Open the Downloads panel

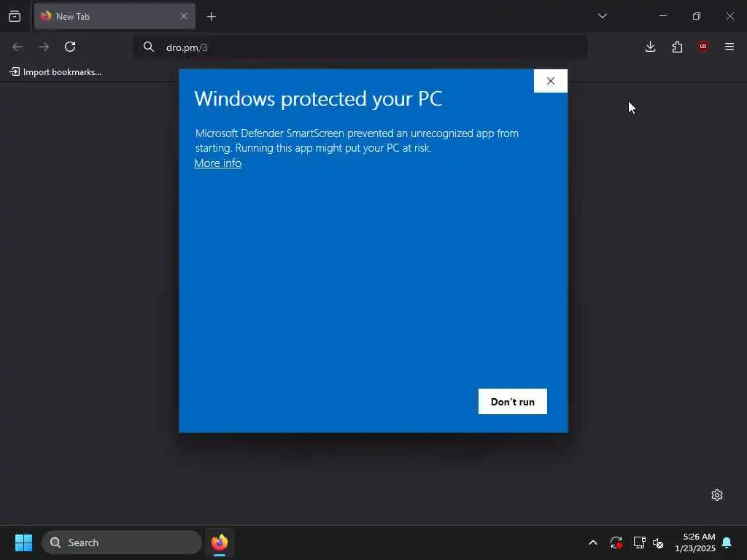[650, 47]
